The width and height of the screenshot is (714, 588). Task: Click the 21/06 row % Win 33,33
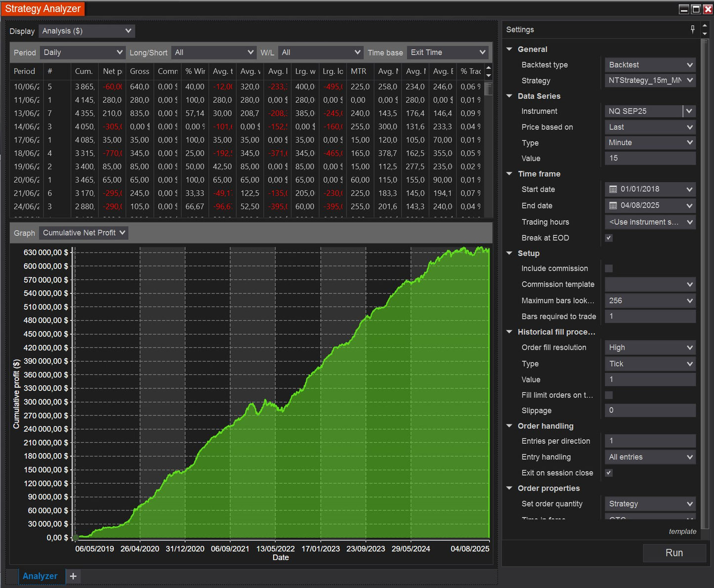pos(195,193)
